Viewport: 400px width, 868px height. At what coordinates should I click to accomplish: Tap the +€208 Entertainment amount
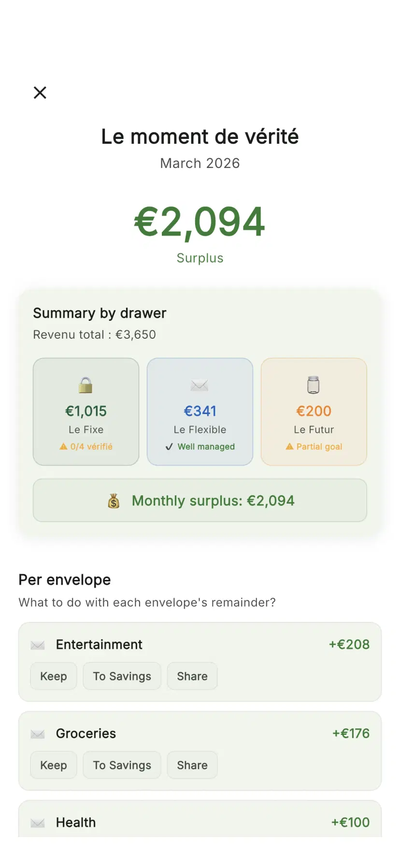point(349,644)
